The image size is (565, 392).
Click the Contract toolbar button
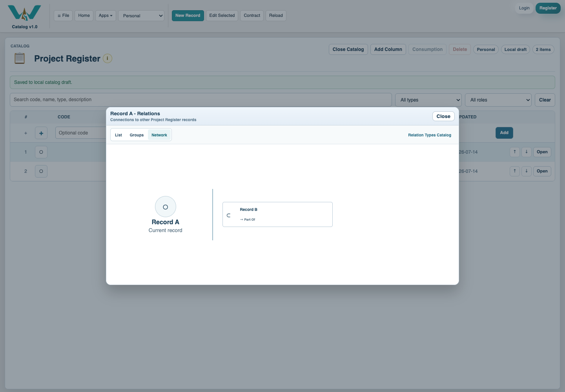pos(252,16)
